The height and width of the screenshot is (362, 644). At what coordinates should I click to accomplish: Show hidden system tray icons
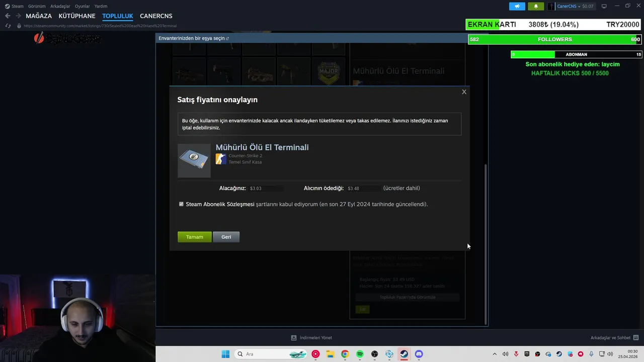(x=495, y=354)
